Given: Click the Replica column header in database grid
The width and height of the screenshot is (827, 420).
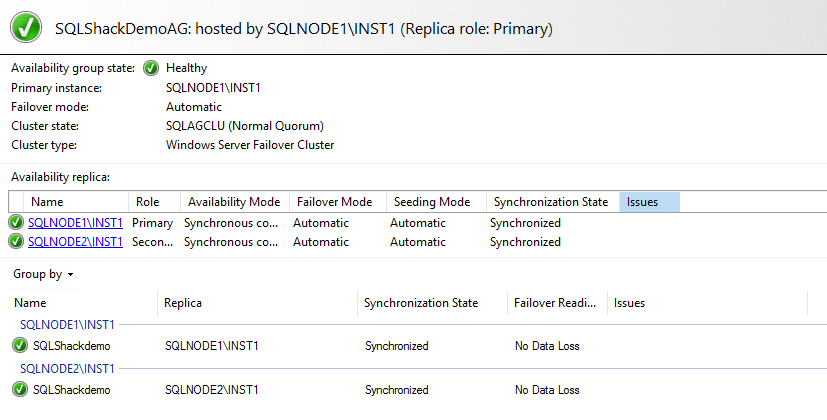Looking at the screenshot, I should tap(185, 303).
